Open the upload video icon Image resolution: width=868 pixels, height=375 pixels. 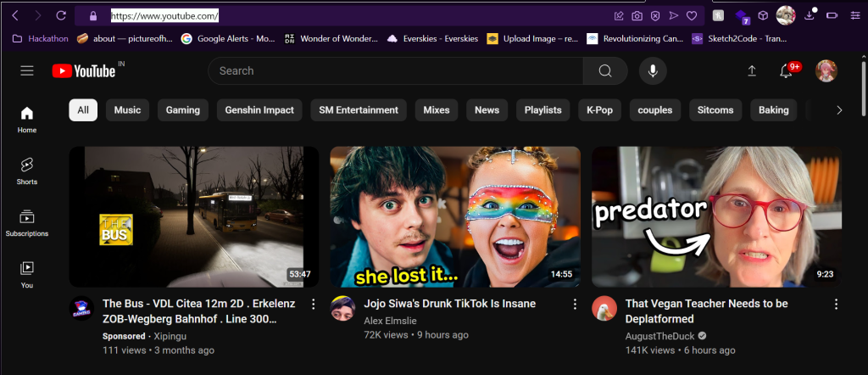click(x=751, y=71)
